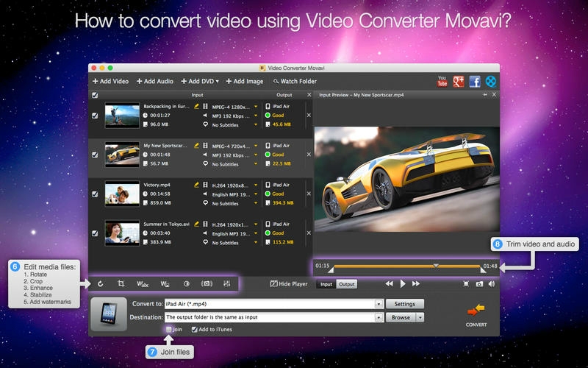The height and width of the screenshot is (368, 588).
Task: Toggle the select-all files checkbox
Action: (95, 95)
